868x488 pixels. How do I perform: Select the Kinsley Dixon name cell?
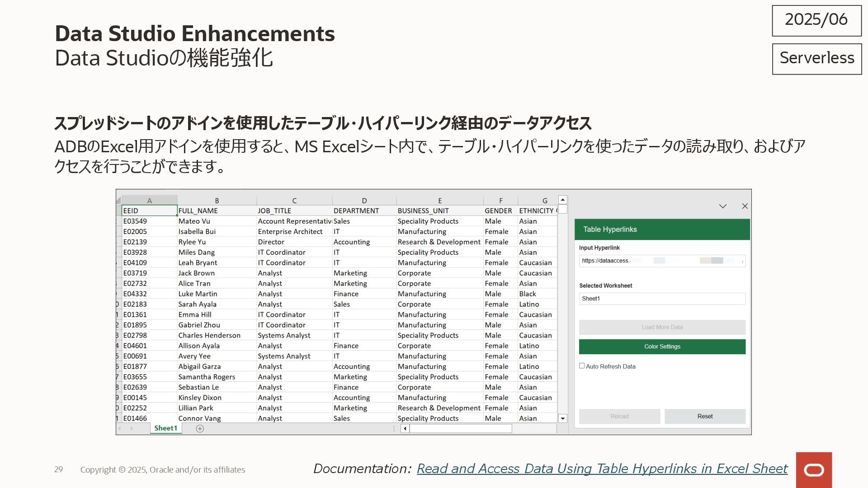point(217,398)
